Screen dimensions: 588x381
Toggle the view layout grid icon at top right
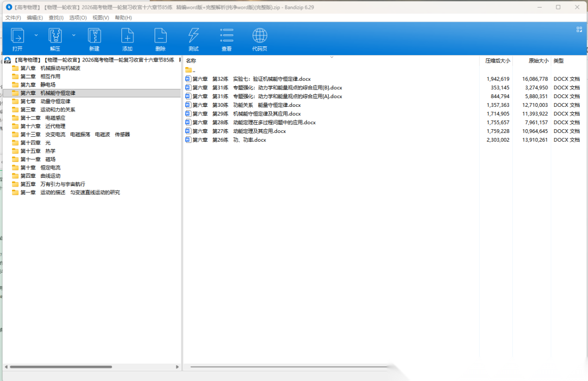tap(579, 30)
